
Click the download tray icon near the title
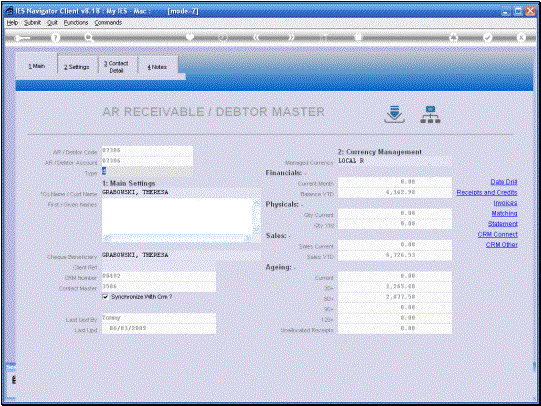click(x=394, y=115)
